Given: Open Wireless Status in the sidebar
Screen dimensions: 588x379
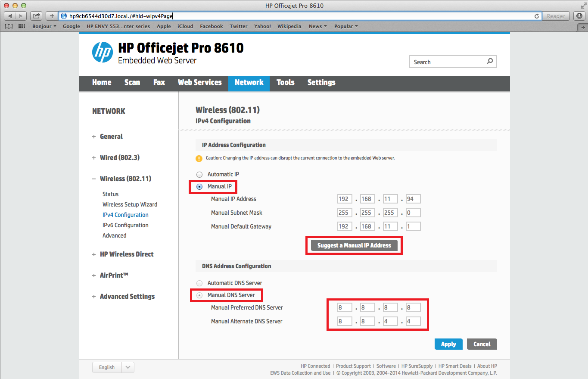Looking at the screenshot, I should pyautogui.click(x=110, y=194).
